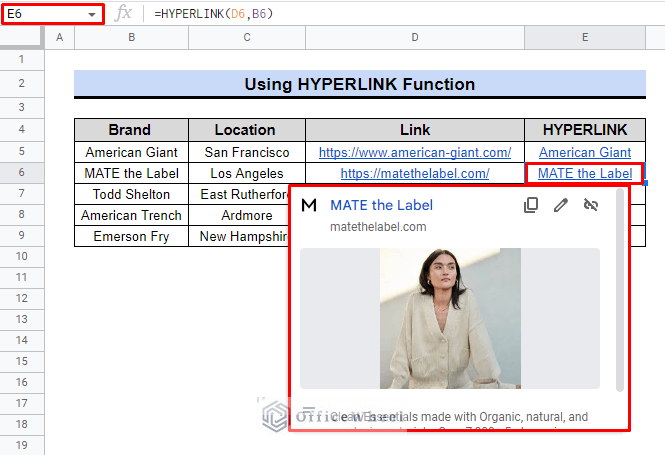Image resolution: width=665 pixels, height=455 pixels.
Task: Select row 6 header
Action: (22, 173)
